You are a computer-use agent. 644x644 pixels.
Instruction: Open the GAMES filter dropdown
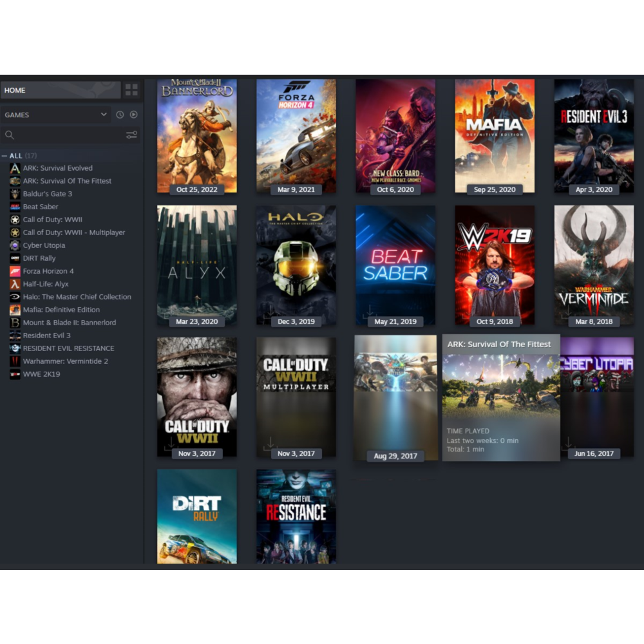point(55,115)
